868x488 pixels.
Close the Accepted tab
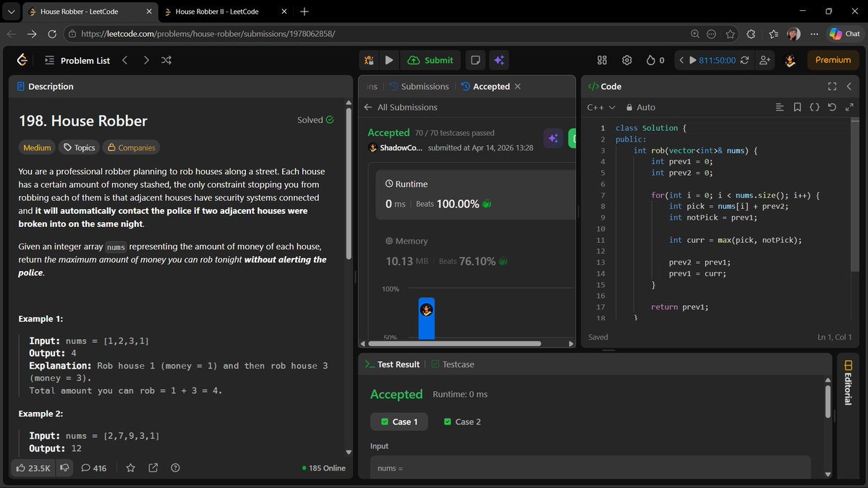[x=519, y=86]
